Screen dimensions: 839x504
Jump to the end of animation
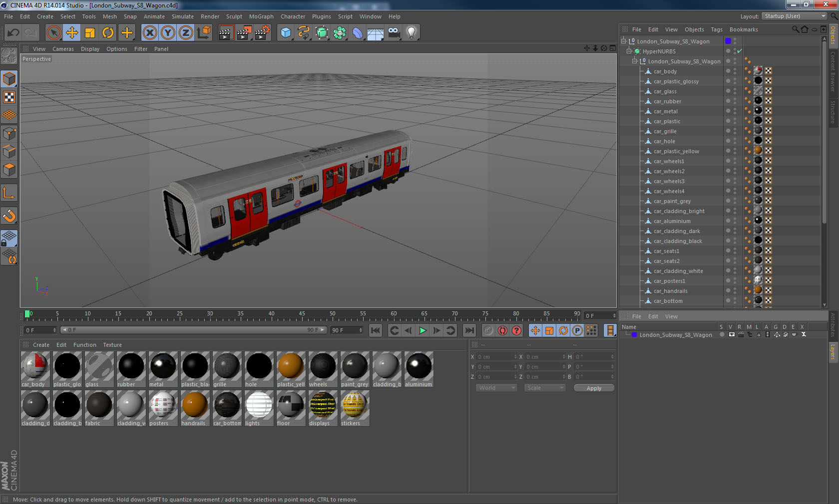click(469, 330)
